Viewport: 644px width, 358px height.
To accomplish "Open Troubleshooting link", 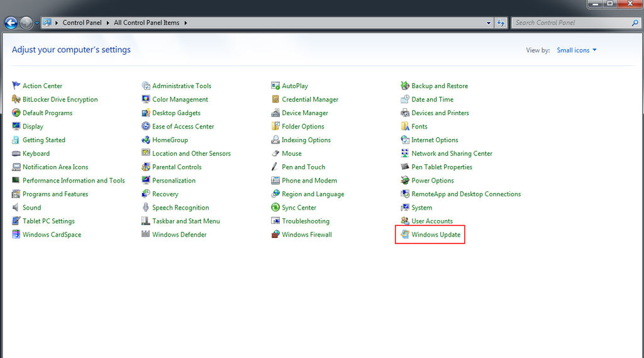I will 306,221.
